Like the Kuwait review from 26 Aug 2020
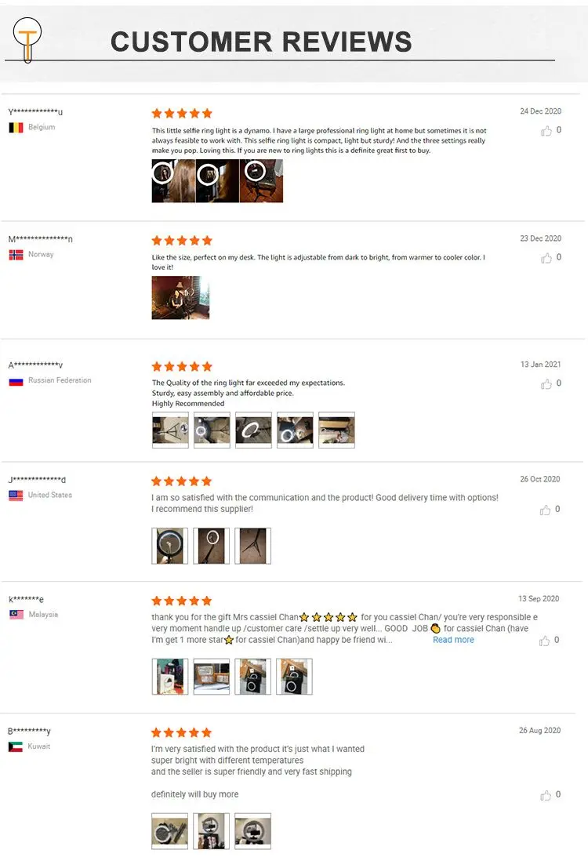The height and width of the screenshot is (868, 588). (546, 795)
